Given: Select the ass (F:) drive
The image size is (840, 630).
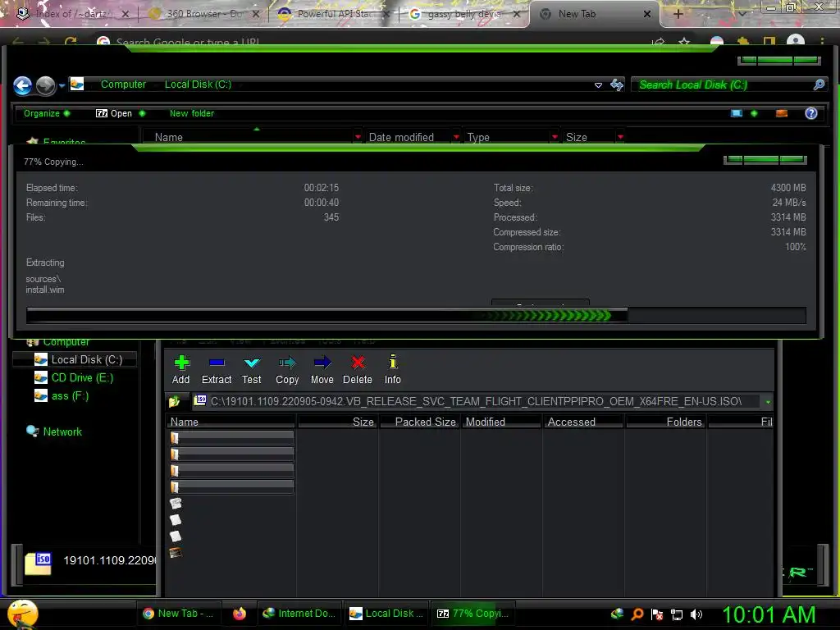Looking at the screenshot, I should (62, 396).
